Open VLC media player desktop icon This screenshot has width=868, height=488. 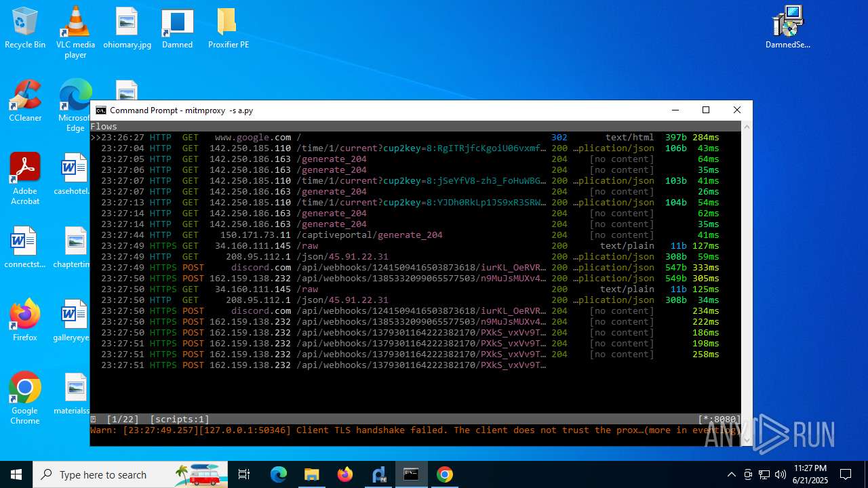[75, 33]
